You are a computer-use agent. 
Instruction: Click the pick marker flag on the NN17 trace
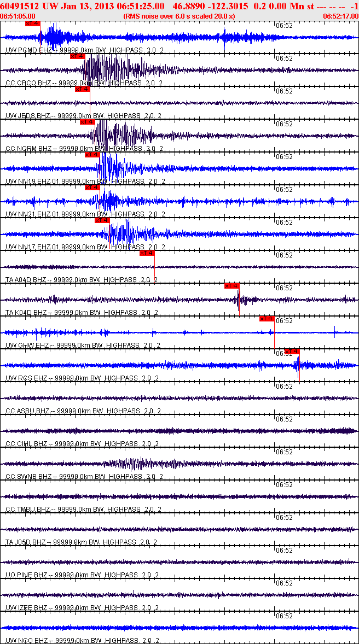102,220
